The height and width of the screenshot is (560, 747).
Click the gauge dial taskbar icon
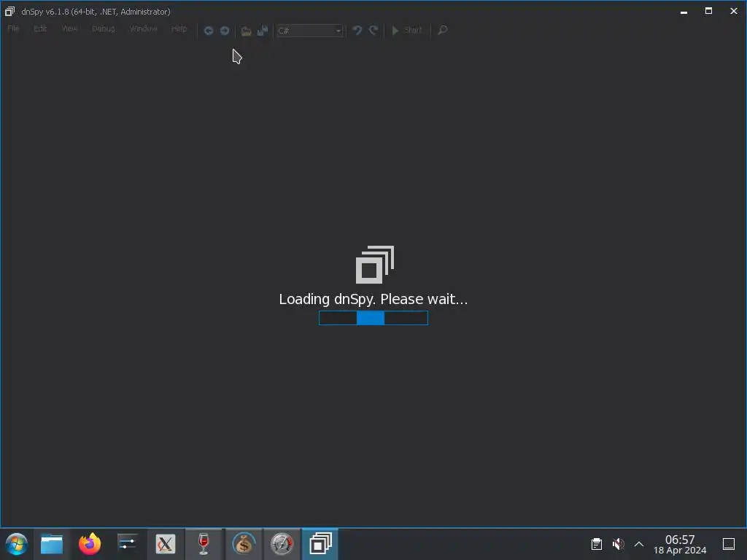point(282,544)
